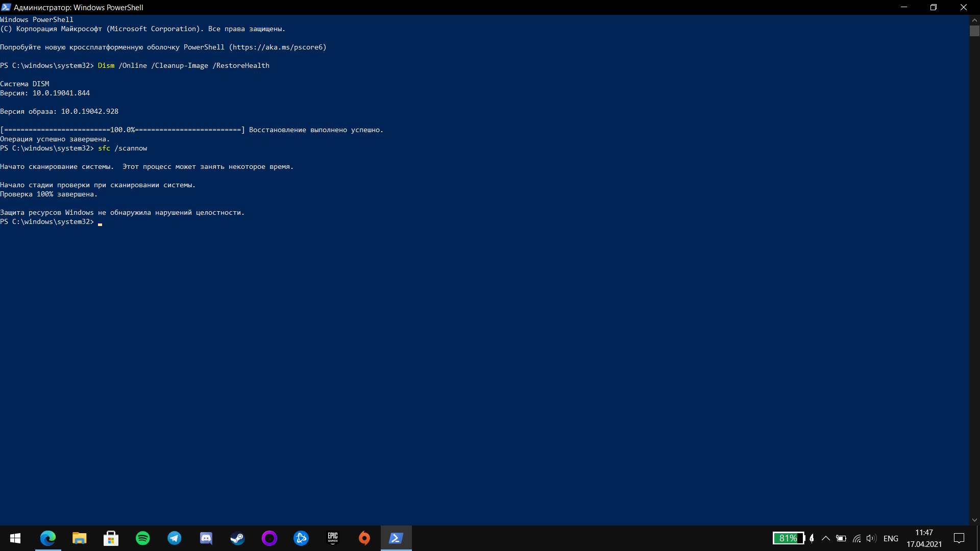Screen dimensions: 980x551
Task: Click 'Операция успешно завершена.' text
Action: (55, 139)
